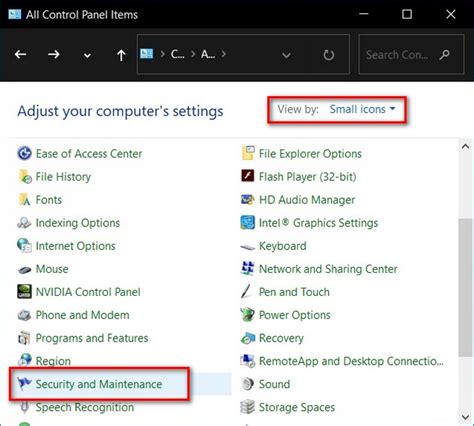Open the Region settings link

[53, 361]
